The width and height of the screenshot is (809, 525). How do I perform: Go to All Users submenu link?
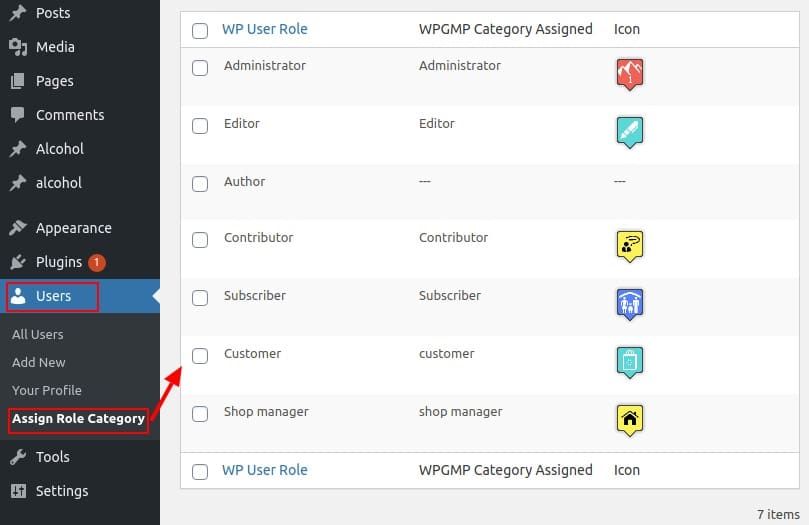[38, 335]
